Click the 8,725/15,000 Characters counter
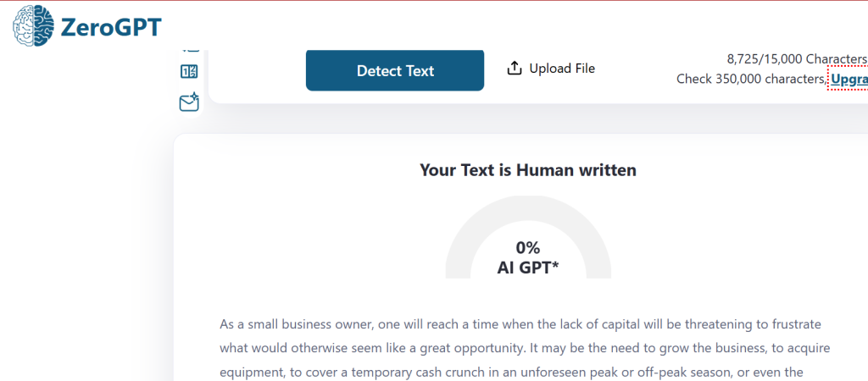The width and height of the screenshot is (868, 381). coord(797,58)
